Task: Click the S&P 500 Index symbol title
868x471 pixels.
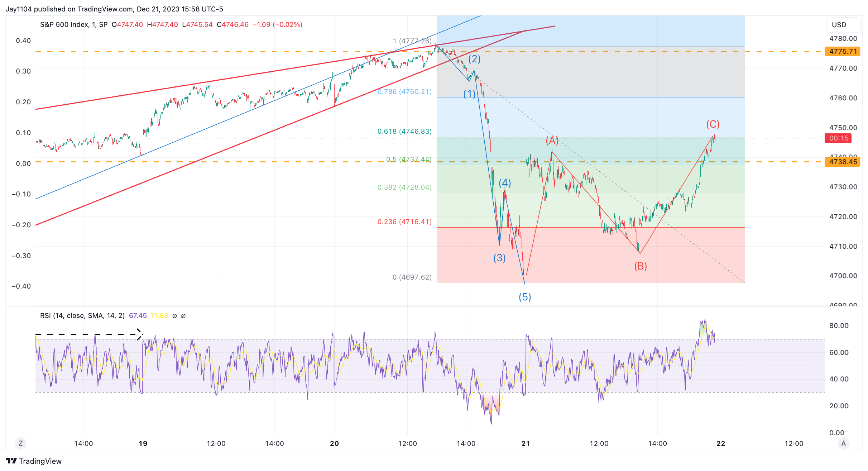Action: tap(73, 24)
